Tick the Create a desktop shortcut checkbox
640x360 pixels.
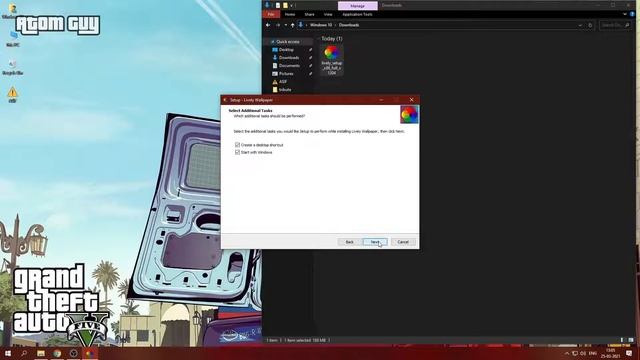(237, 145)
